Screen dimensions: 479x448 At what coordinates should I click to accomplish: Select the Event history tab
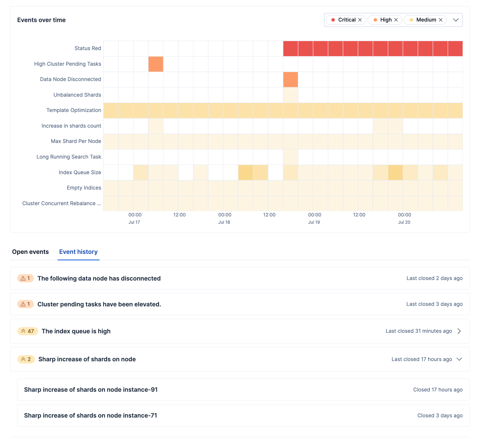click(78, 252)
